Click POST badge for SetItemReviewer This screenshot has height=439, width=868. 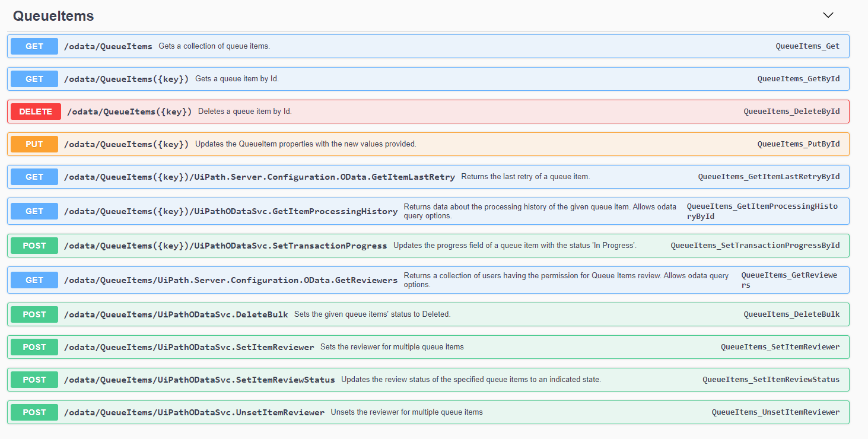point(34,347)
